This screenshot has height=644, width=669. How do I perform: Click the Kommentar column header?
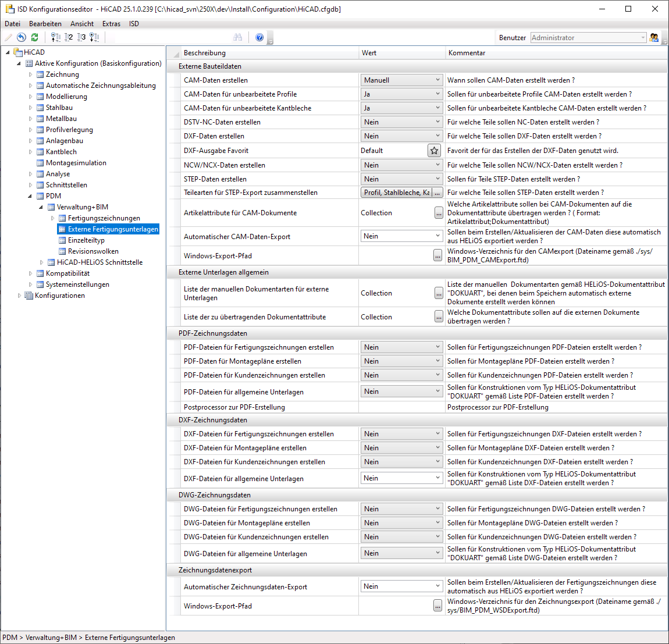click(556, 53)
